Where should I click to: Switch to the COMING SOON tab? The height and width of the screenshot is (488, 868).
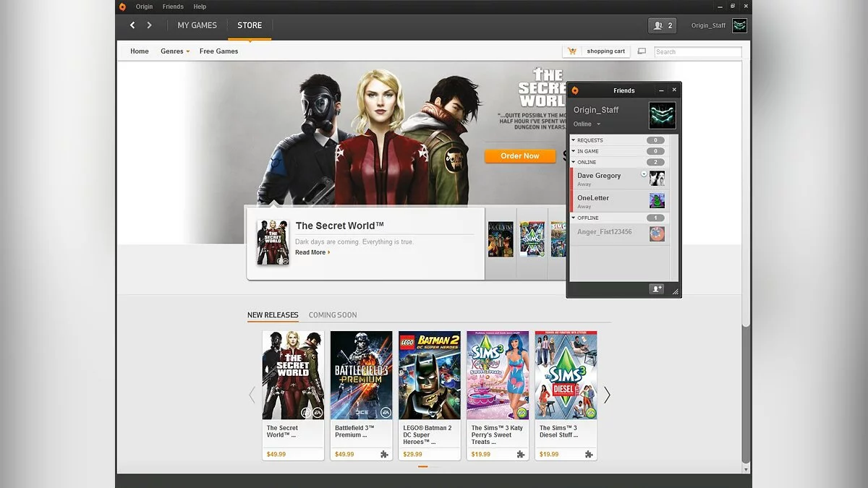(333, 315)
